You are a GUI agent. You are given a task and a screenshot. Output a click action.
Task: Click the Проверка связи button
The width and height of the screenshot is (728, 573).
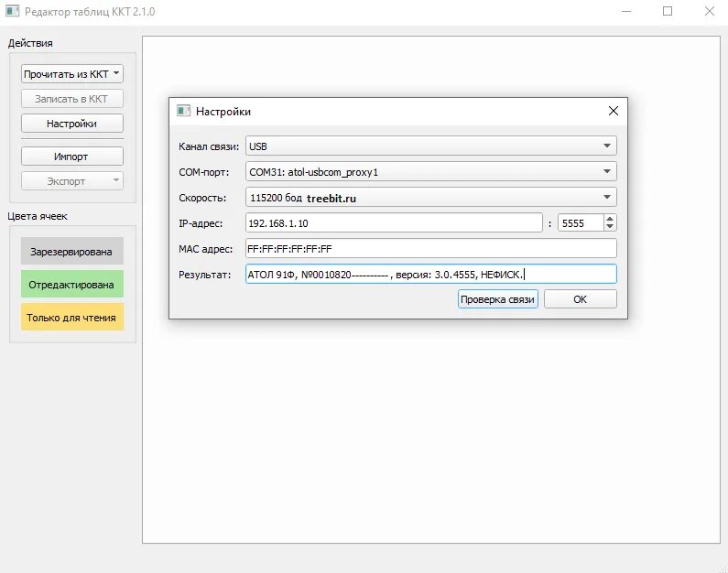click(498, 299)
